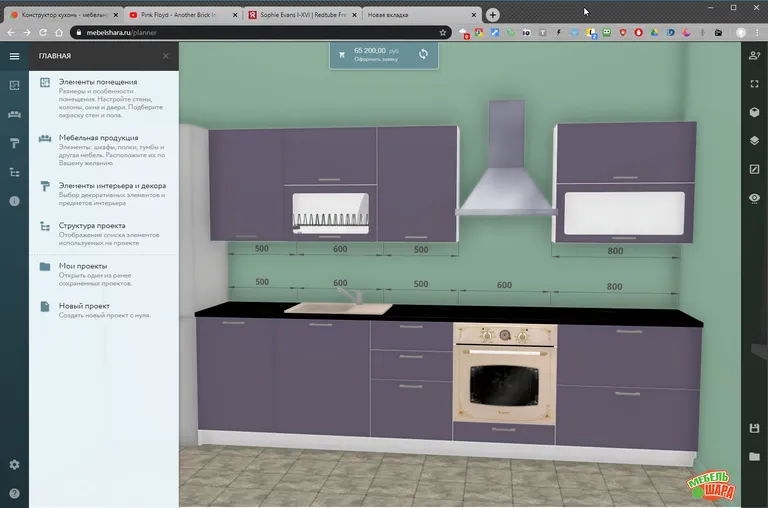Open Мебельная продукция section
Viewport: 768px width, 508px height.
(x=104, y=150)
